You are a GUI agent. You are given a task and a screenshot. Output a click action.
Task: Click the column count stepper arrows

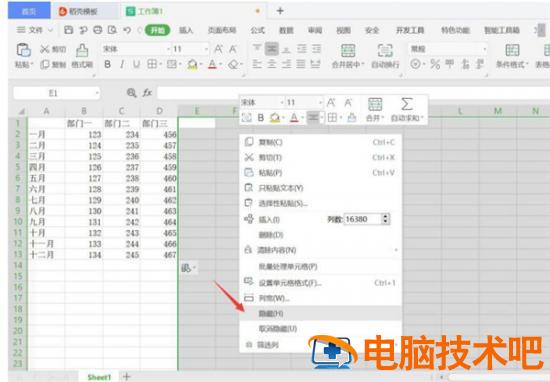385,219
